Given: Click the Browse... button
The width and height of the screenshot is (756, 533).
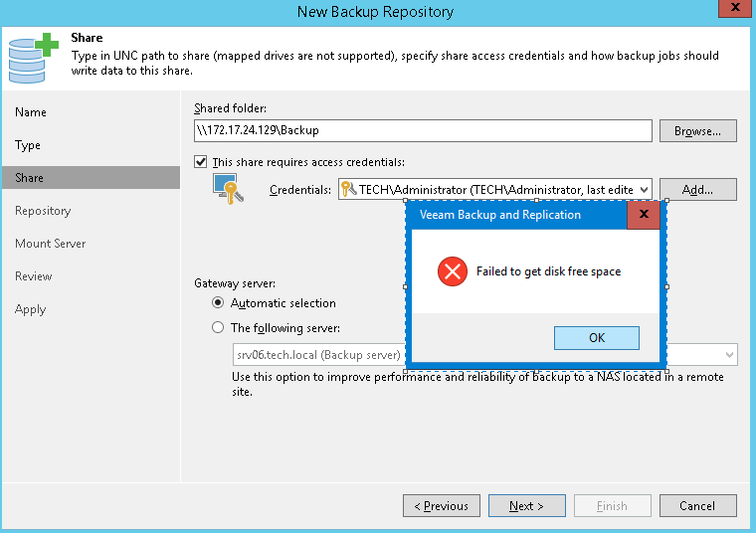Looking at the screenshot, I should [x=697, y=130].
